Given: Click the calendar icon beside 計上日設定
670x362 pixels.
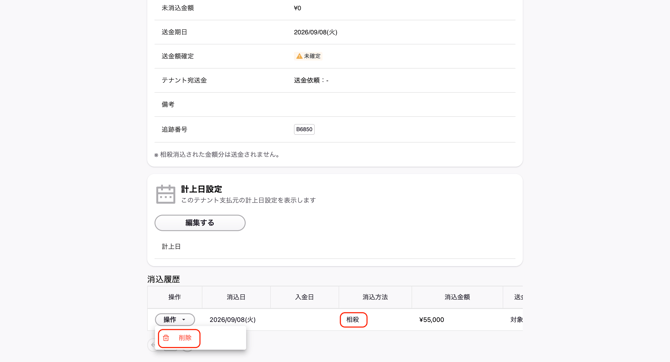Looking at the screenshot, I should click(165, 194).
